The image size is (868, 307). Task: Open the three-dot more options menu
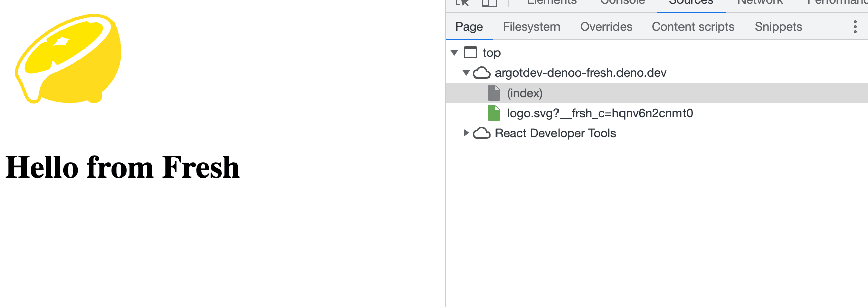pyautogui.click(x=855, y=27)
